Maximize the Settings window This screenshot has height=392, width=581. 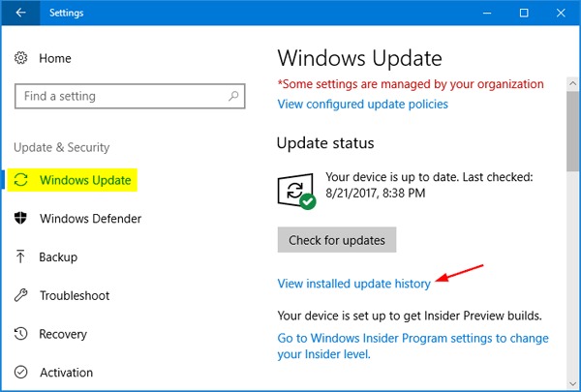524,14
